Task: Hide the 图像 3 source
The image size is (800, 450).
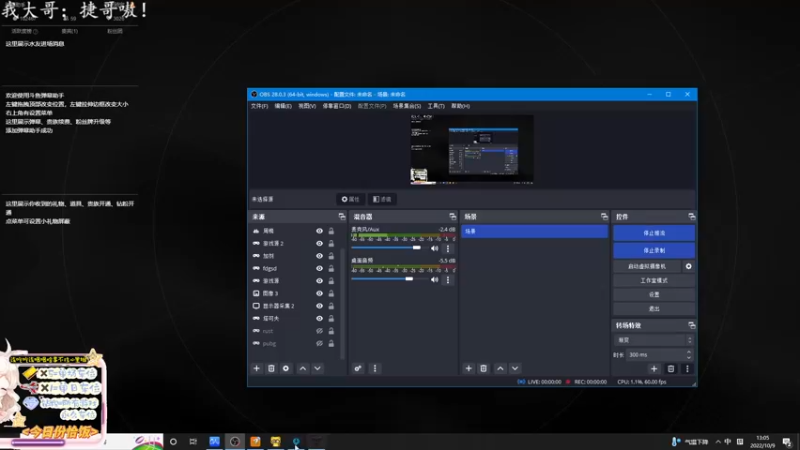Action: [x=319, y=293]
